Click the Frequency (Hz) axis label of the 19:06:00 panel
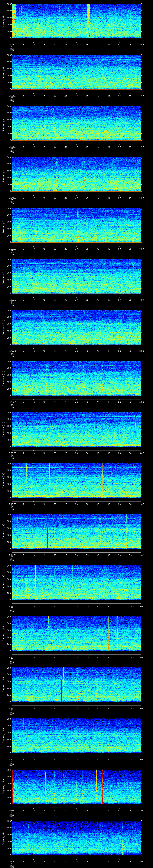Image resolution: width=153 pixels, height=868 pixels. 3,276
